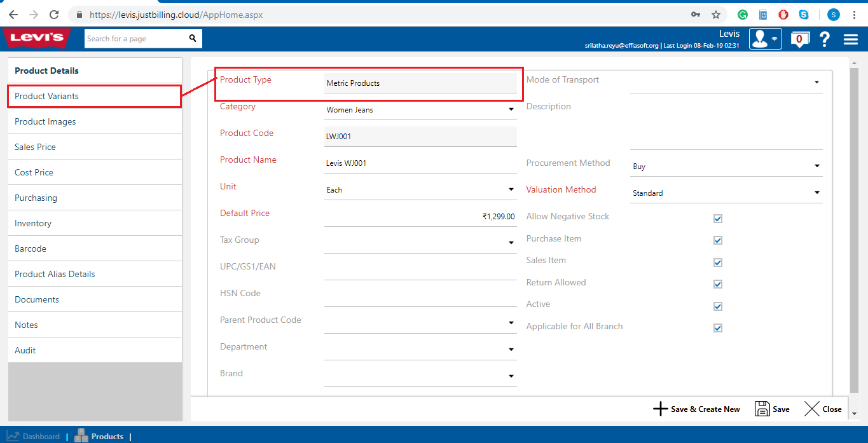Click the Products boxes icon
This screenshot has height=443, width=868.
coord(81,435)
